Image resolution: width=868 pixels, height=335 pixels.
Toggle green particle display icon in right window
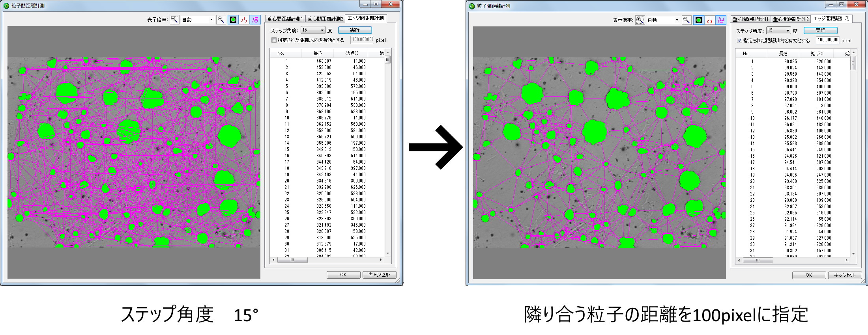[x=699, y=20]
